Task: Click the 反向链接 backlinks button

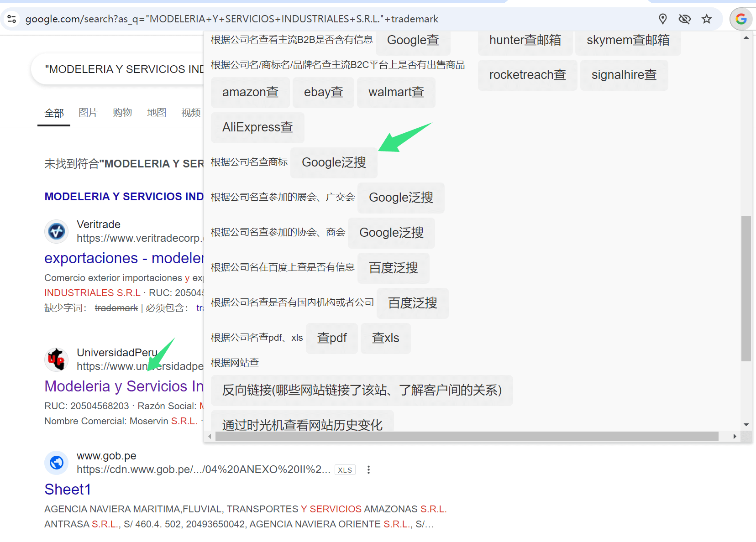Action: click(x=362, y=390)
